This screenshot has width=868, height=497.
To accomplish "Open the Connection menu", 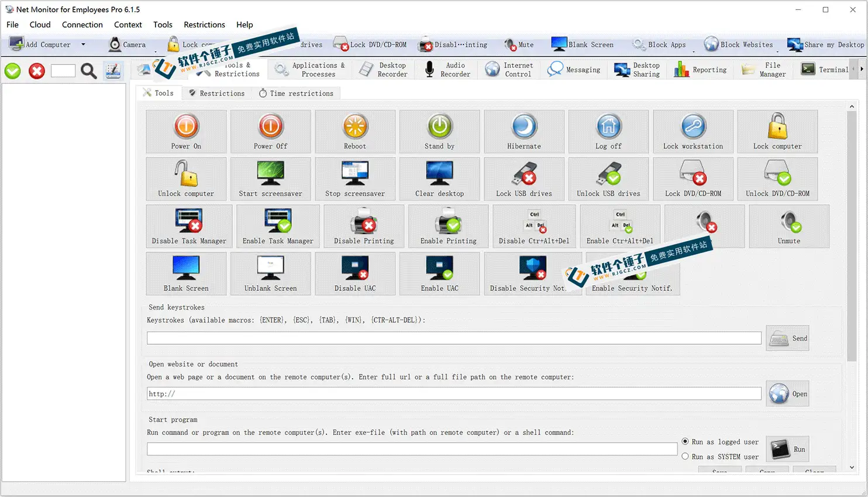I will tap(82, 25).
